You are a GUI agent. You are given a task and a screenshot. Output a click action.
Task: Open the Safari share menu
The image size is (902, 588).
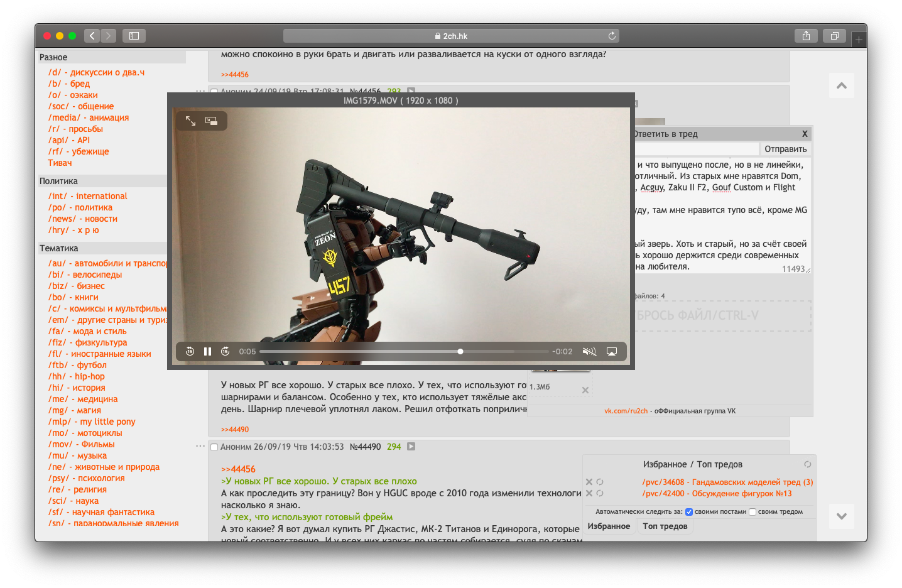coord(806,36)
